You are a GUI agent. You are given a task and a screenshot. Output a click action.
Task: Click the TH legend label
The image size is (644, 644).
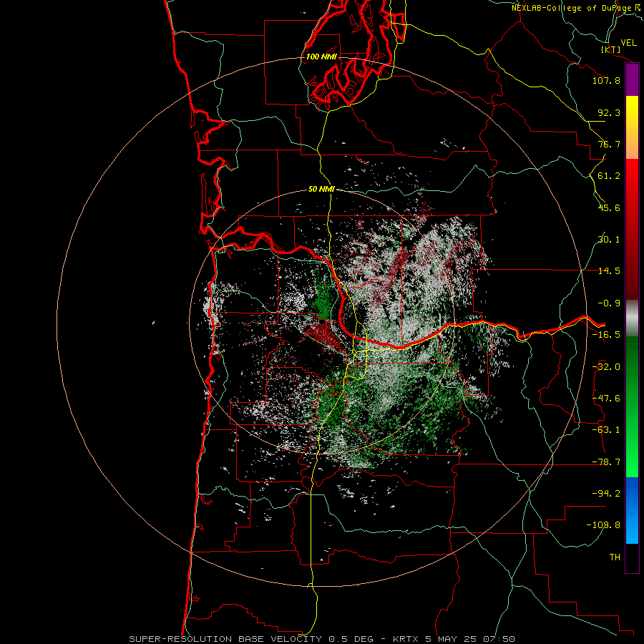tap(615, 557)
